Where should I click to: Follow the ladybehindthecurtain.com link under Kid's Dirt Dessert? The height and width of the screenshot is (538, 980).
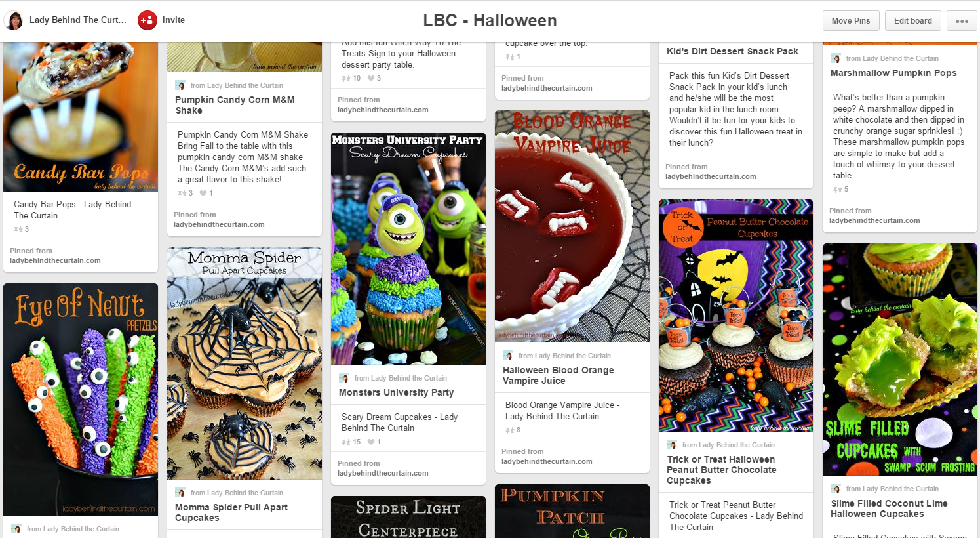coord(711,176)
